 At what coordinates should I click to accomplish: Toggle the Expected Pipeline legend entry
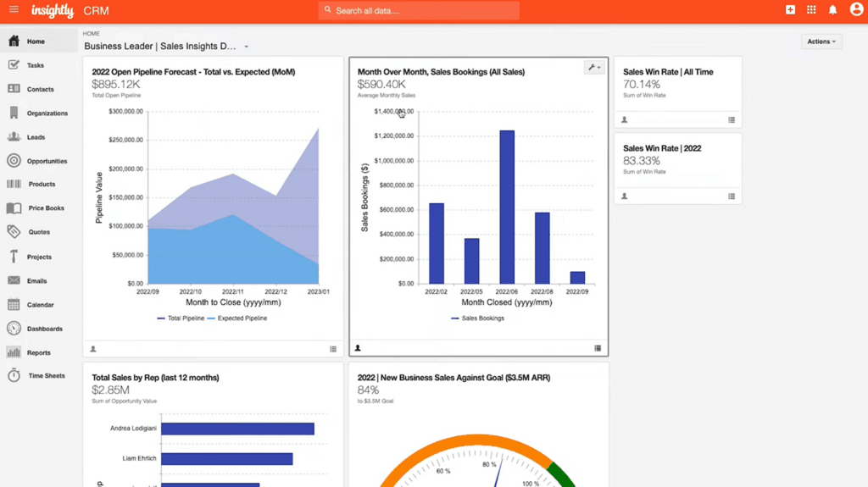237,318
